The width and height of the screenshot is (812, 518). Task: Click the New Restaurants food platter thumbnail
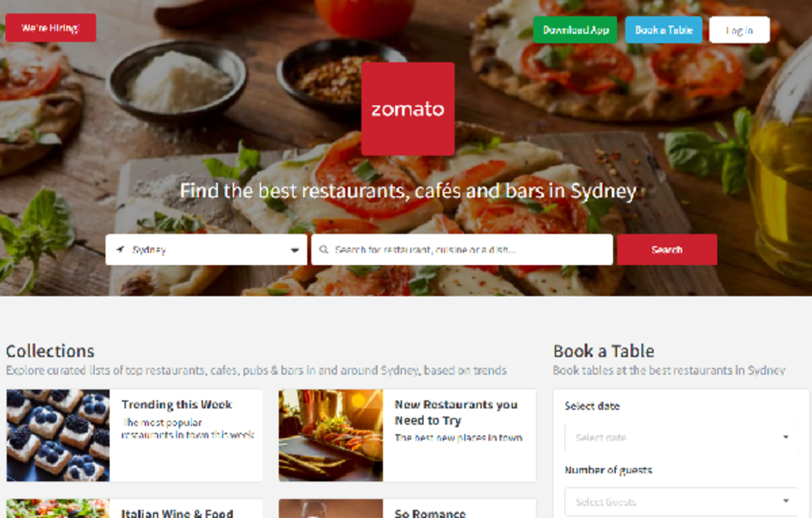[330, 435]
